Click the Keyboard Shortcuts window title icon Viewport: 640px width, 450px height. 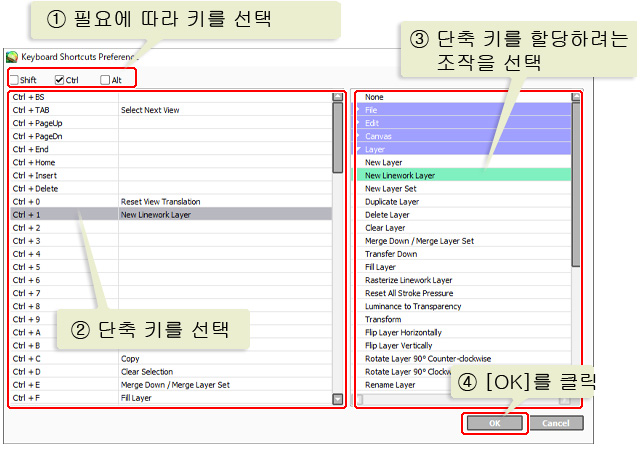point(12,58)
